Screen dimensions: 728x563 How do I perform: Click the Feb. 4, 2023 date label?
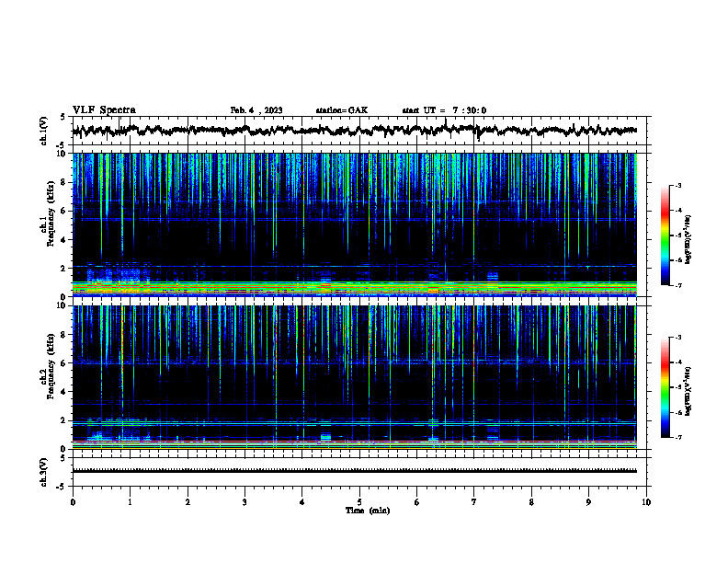click(x=256, y=110)
